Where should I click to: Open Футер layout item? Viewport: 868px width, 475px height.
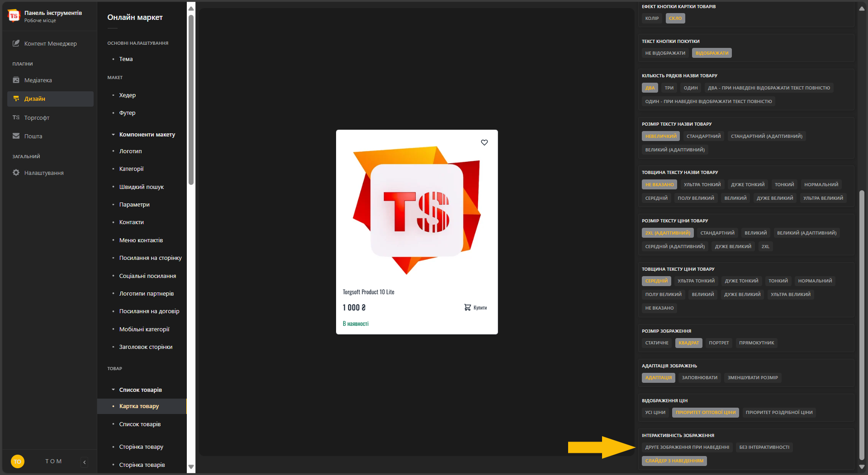tap(127, 113)
